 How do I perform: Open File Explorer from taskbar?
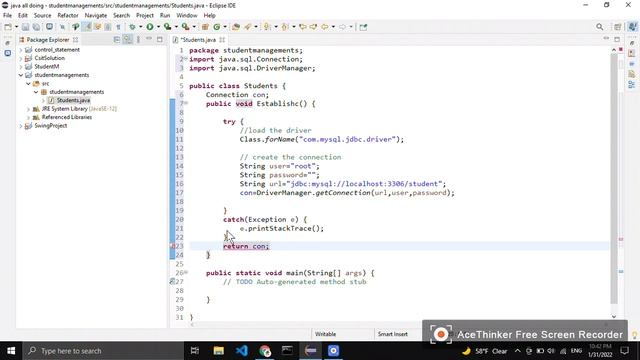point(219,351)
